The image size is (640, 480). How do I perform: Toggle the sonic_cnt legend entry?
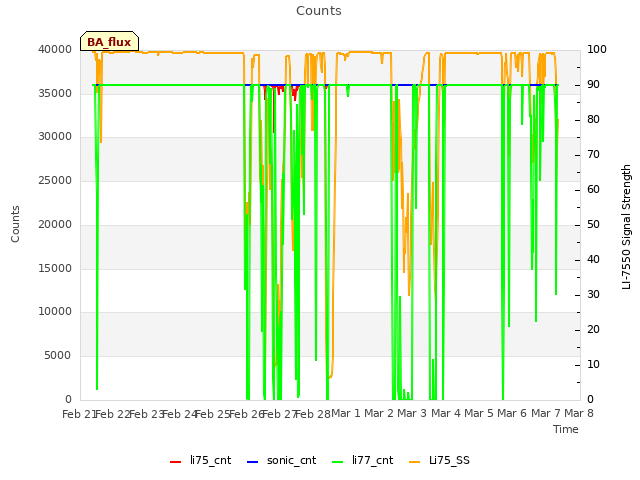pyautogui.click(x=282, y=461)
